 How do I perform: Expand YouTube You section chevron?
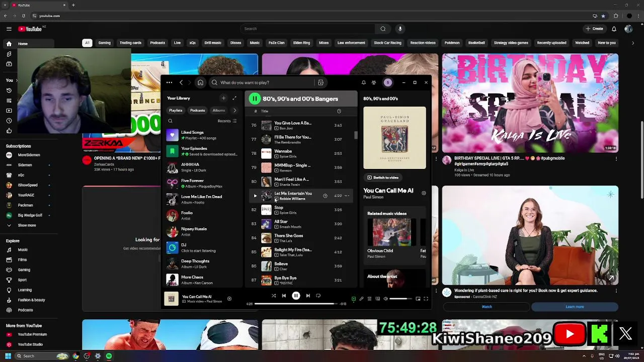(x=17, y=80)
